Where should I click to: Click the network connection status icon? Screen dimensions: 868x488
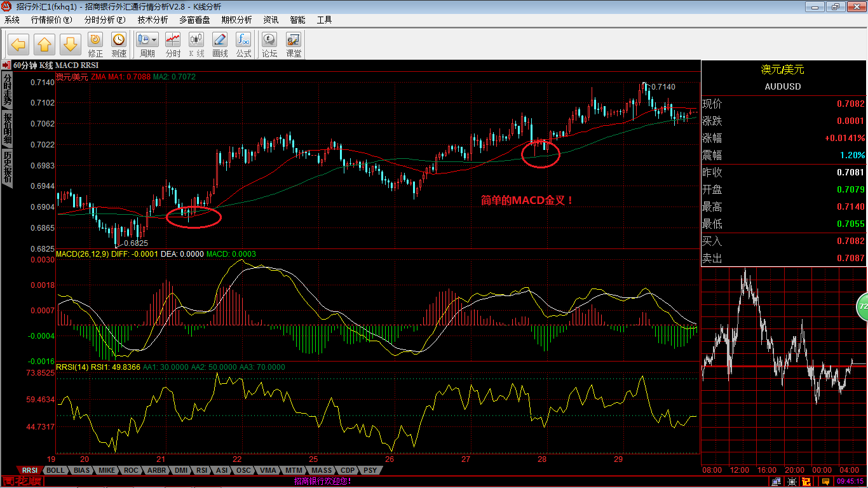tap(776, 481)
